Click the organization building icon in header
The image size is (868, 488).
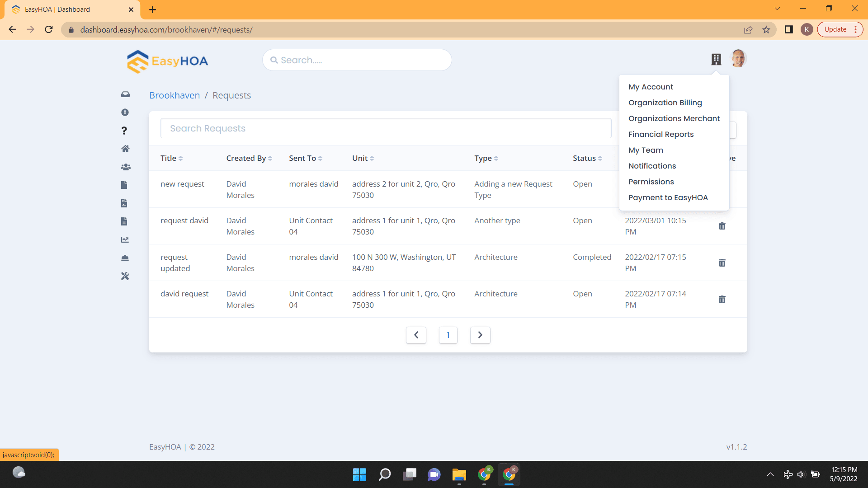[x=716, y=59]
